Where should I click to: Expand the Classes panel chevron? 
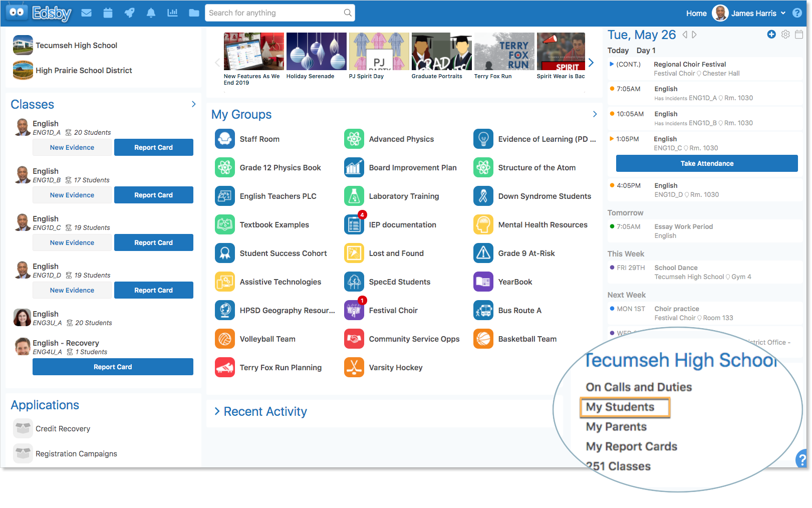pyautogui.click(x=193, y=104)
